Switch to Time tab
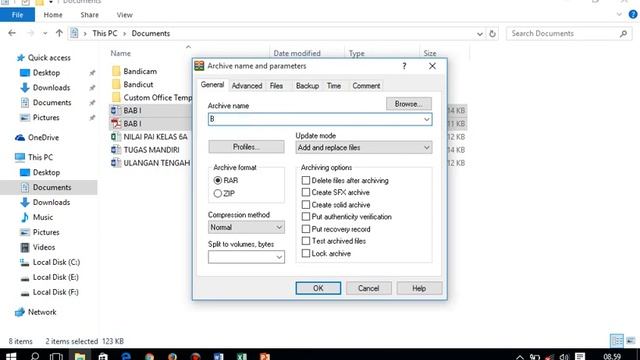Image resolution: width=640 pixels, height=360 pixels. pos(334,86)
